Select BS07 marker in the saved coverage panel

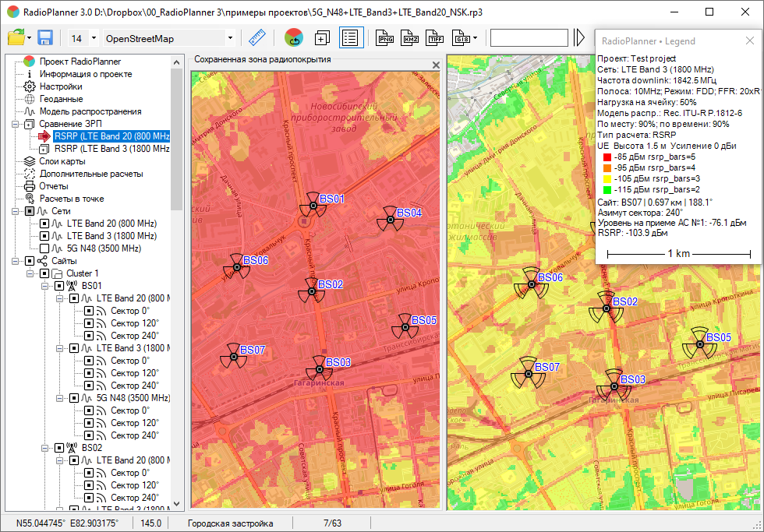[x=234, y=357]
